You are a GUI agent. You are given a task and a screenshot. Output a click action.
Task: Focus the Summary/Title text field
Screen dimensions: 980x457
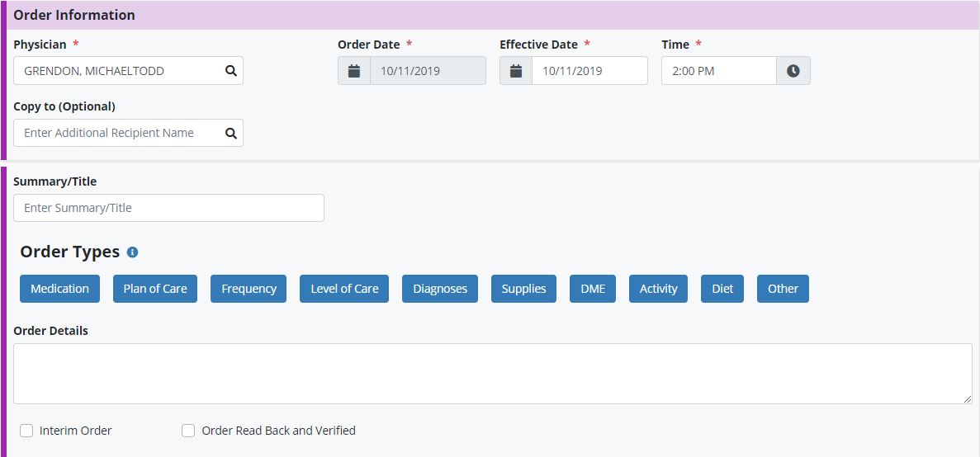(168, 208)
